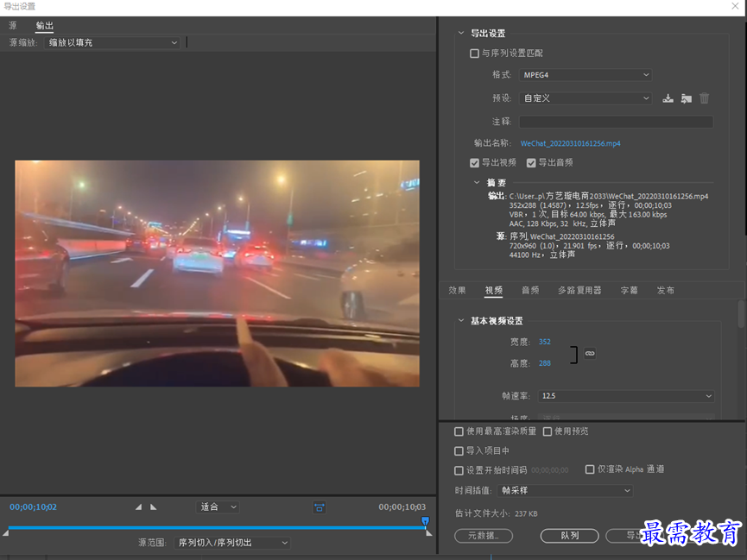Click the save preset icon
Screen dimensions: 747x560
(668, 98)
